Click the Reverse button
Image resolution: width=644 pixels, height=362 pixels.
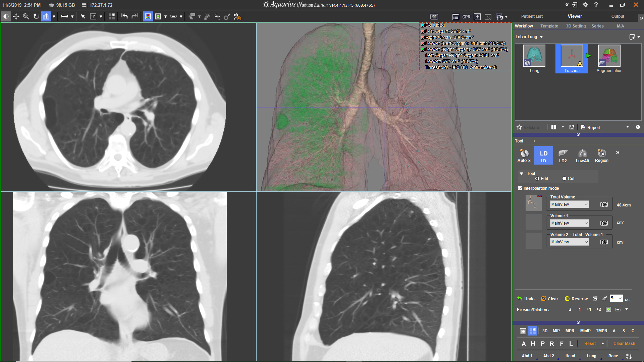pyautogui.click(x=576, y=299)
